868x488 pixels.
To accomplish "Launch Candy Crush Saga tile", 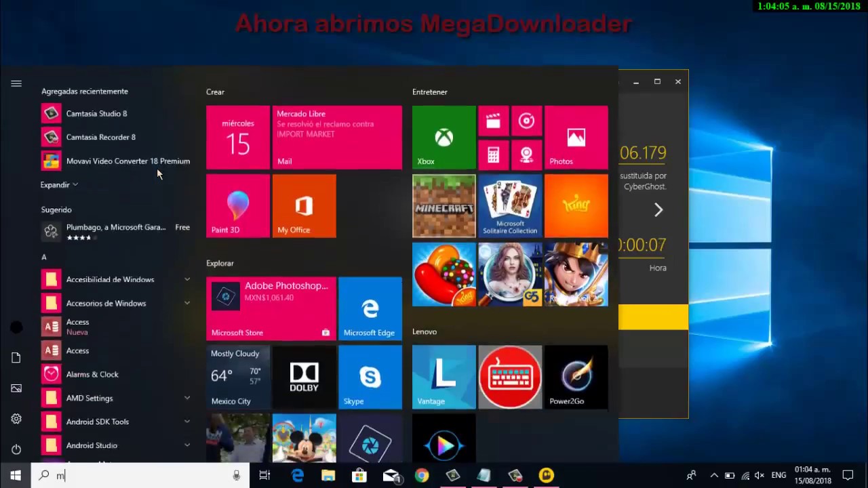I will [444, 274].
